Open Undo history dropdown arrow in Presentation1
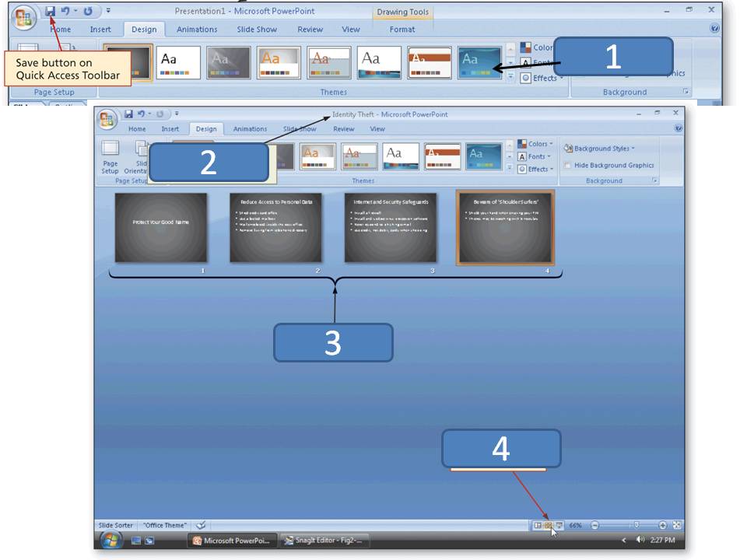 click(75, 11)
